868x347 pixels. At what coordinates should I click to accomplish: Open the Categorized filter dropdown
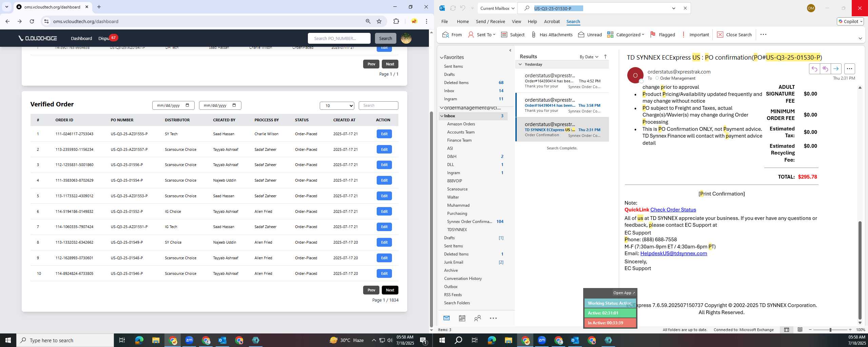coord(626,35)
